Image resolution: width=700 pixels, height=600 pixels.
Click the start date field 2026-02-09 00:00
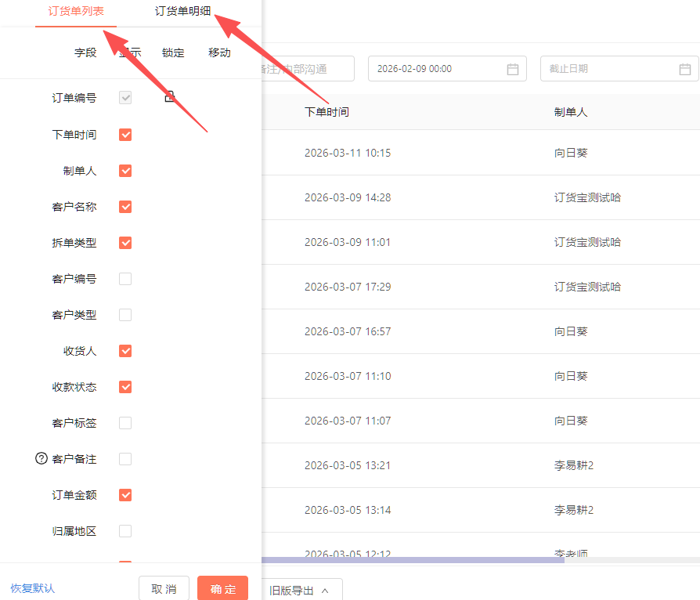click(x=447, y=69)
